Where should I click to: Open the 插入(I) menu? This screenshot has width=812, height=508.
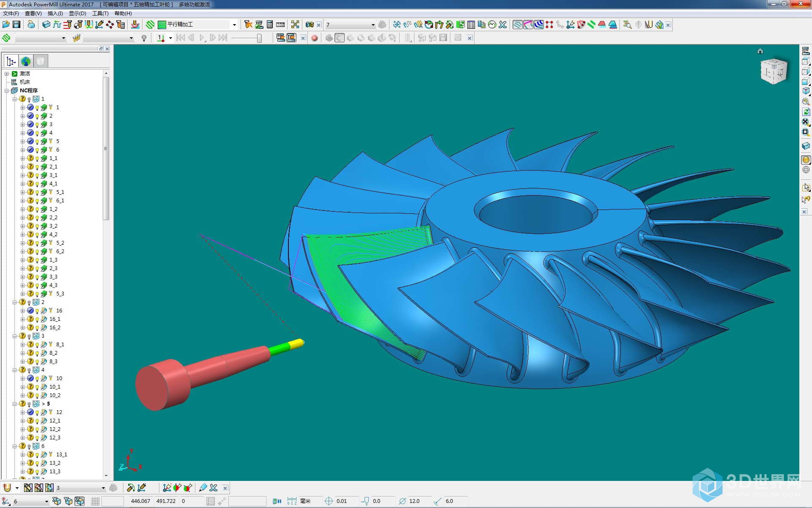pyautogui.click(x=55, y=14)
